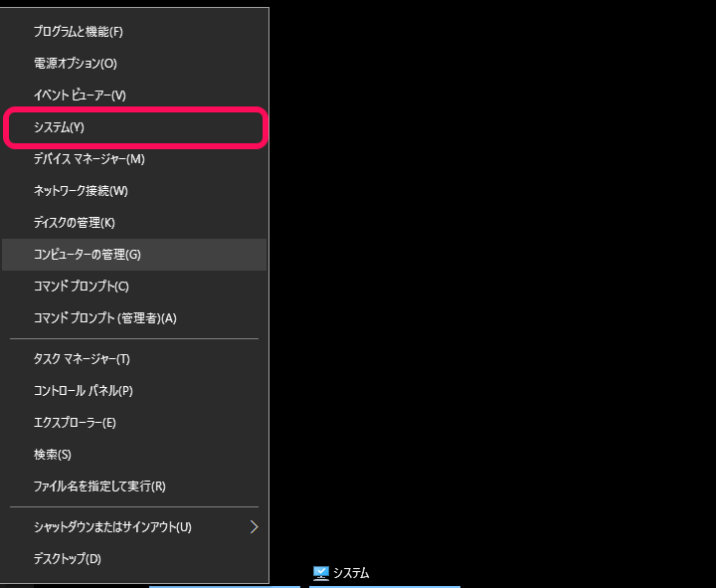716x588 pixels.
Task: Open イベント ビューアー(V)
Action: point(134,96)
